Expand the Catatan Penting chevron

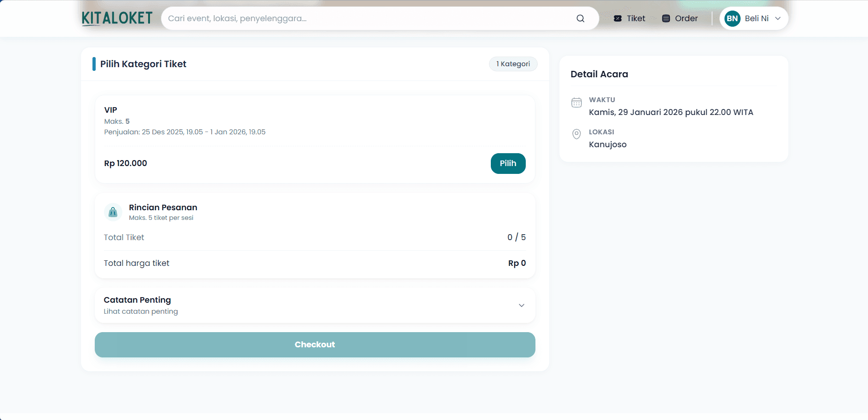click(x=522, y=305)
